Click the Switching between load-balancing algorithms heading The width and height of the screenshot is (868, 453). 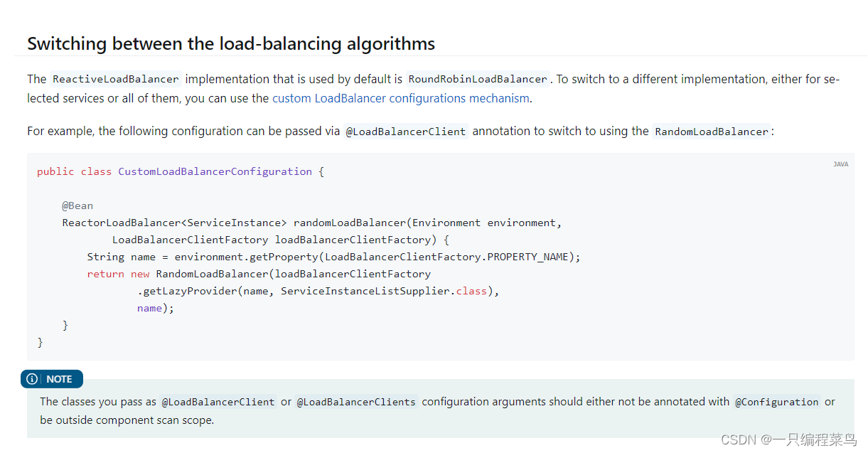click(230, 43)
